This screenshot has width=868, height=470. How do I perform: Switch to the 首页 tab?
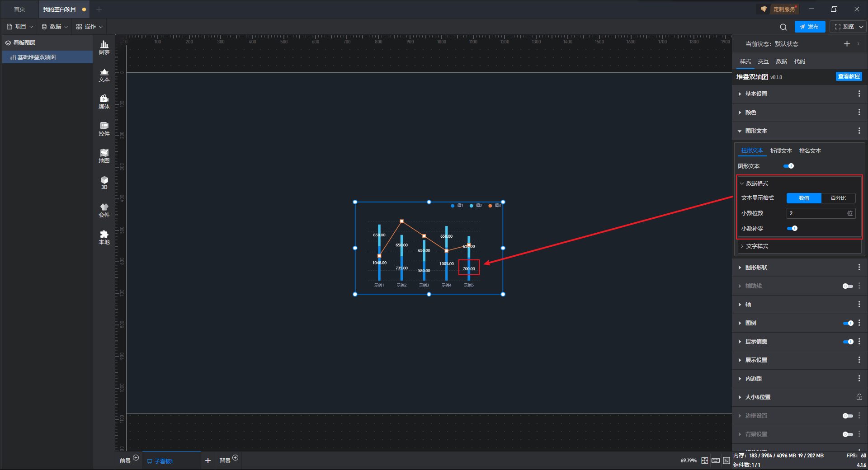coord(19,9)
